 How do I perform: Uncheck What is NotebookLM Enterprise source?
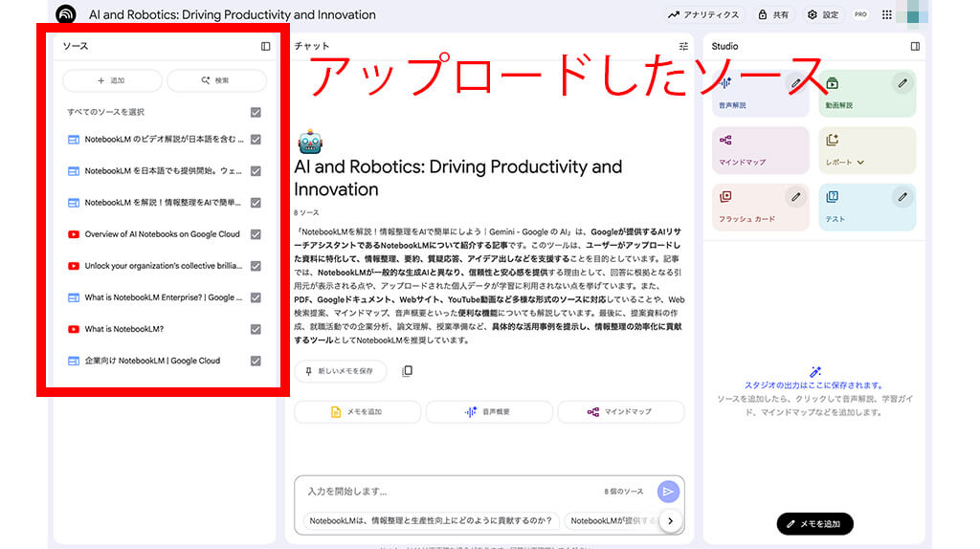(x=256, y=297)
